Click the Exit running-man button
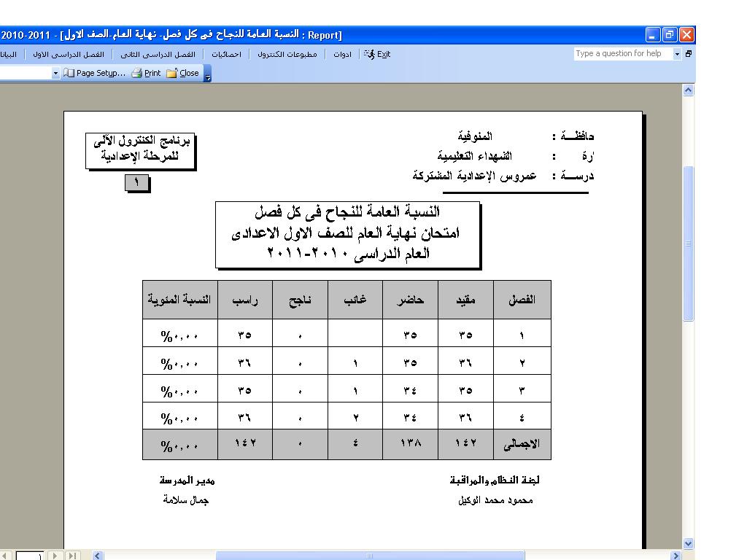Image resolution: width=747 pixels, height=560 pixels. click(x=377, y=54)
